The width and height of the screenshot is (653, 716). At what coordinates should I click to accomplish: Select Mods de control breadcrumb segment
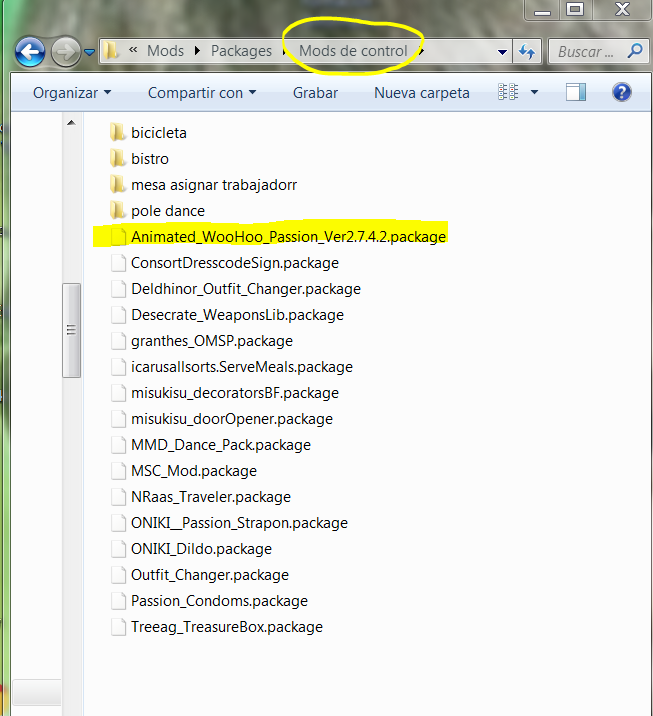coord(353,51)
